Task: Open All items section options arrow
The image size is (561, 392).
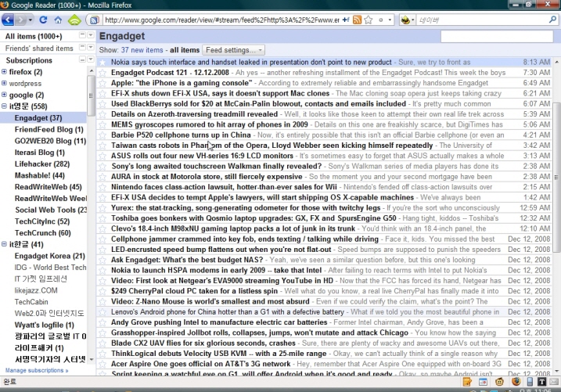Action: click(91, 34)
